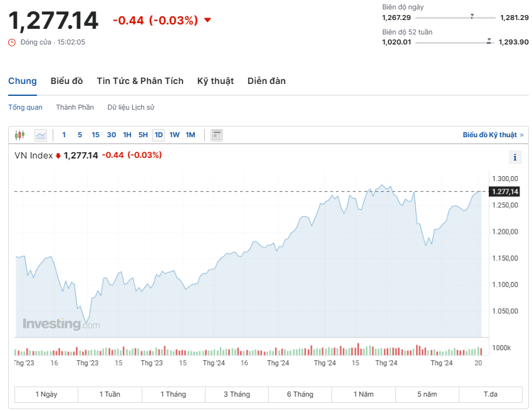Image resolution: width=532 pixels, height=411 pixels.
Task: Click the news overlay icon in chart toolbar
Action: pos(217,135)
